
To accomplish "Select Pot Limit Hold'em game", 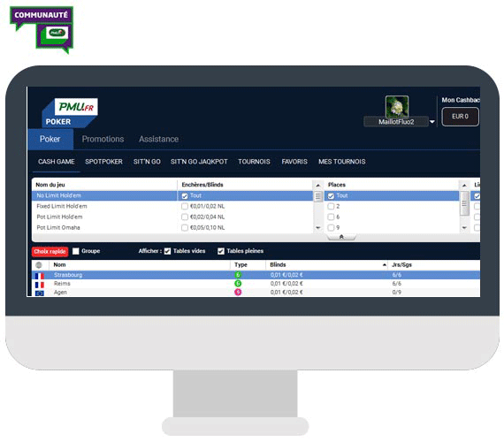I will [104, 217].
